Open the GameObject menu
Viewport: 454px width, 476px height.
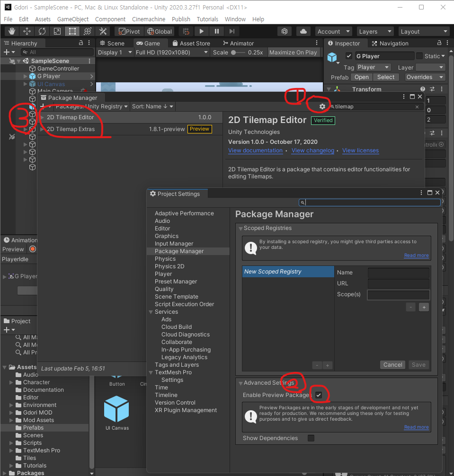(73, 19)
